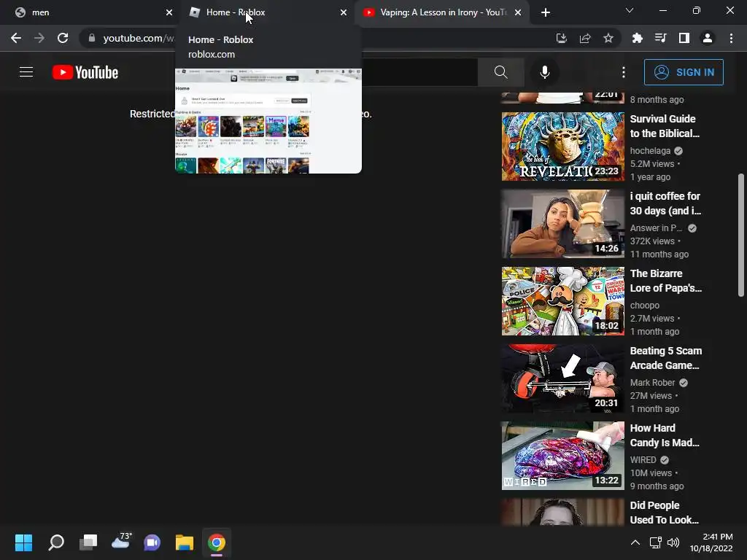Click 'How Hard Candy Is Mad...' title
This screenshot has height=560, width=747.
[x=665, y=435]
